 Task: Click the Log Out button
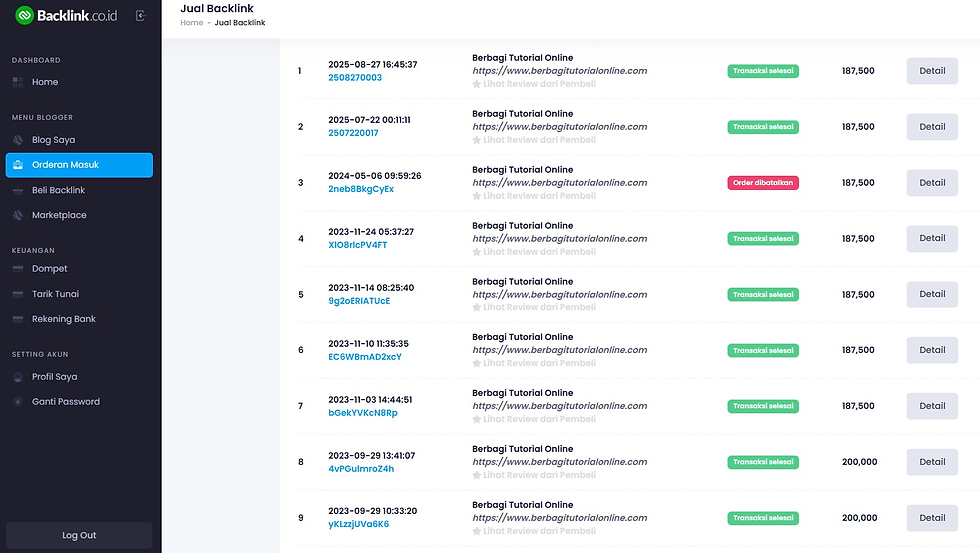click(79, 536)
